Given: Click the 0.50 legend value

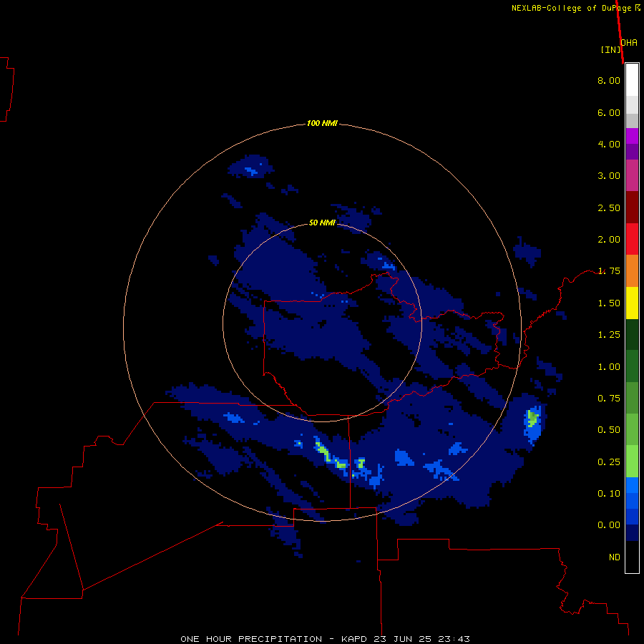Looking at the screenshot, I should click(x=609, y=430).
